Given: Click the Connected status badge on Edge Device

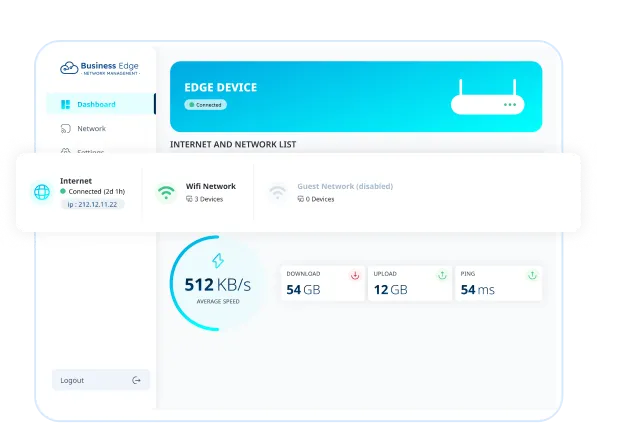Looking at the screenshot, I should point(206,104).
